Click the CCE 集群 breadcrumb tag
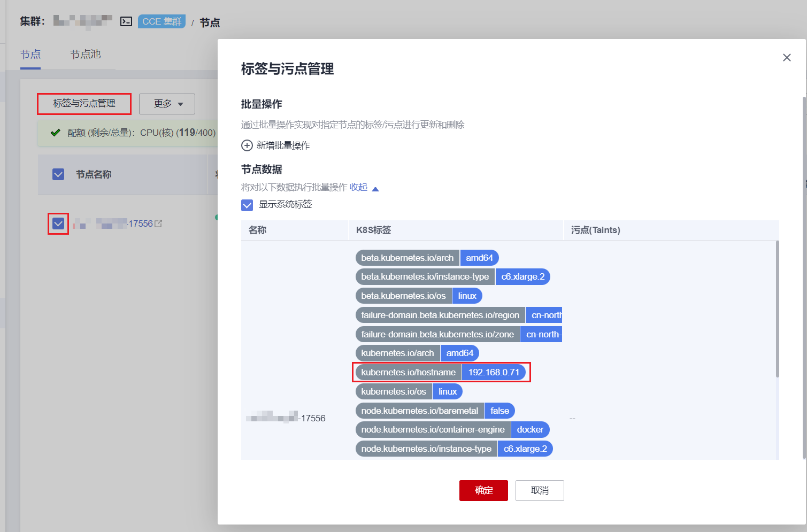The width and height of the screenshot is (807, 532). pyautogui.click(x=162, y=22)
